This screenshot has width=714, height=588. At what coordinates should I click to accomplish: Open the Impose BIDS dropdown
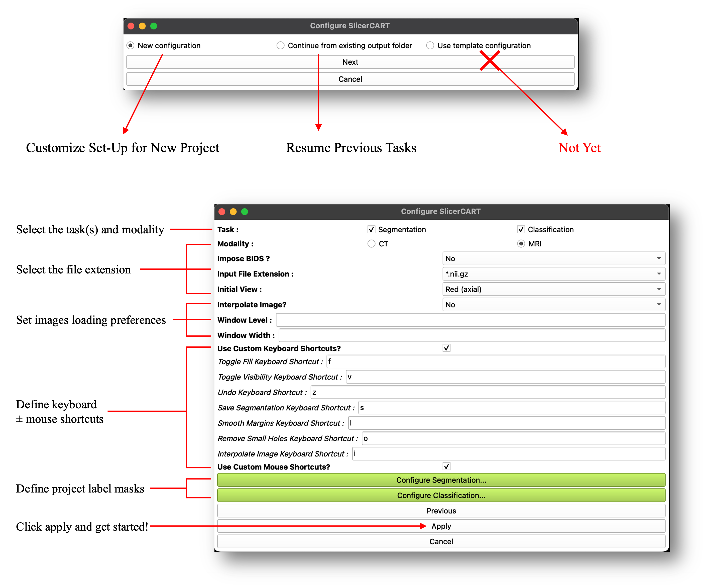(553, 258)
